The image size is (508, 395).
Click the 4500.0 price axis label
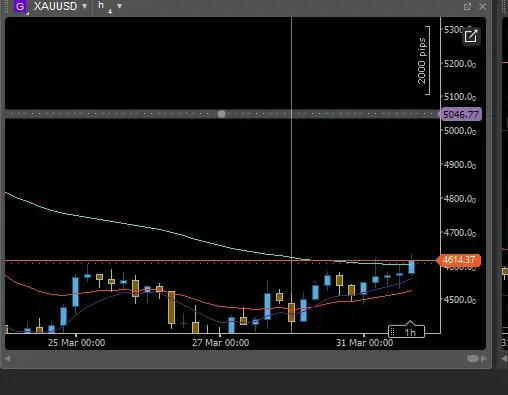pos(460,300)
